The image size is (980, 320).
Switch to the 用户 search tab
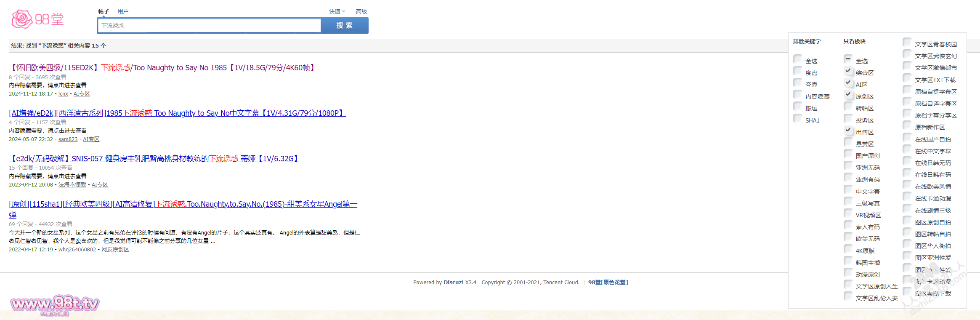coord(123,11)
